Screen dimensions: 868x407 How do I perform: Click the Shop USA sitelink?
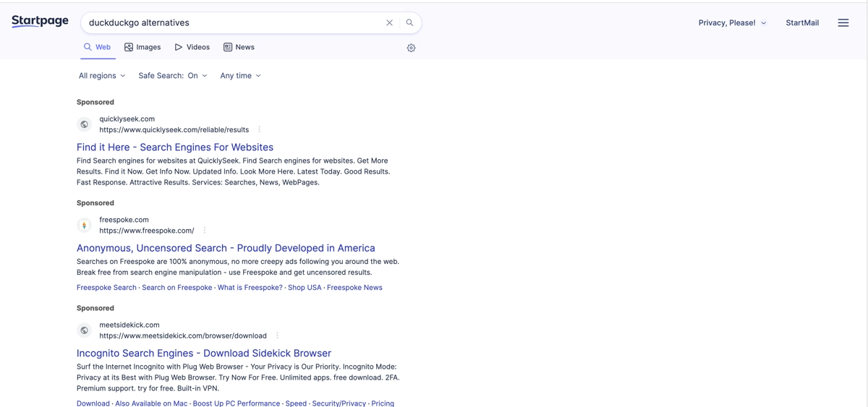tap(305, 288)
